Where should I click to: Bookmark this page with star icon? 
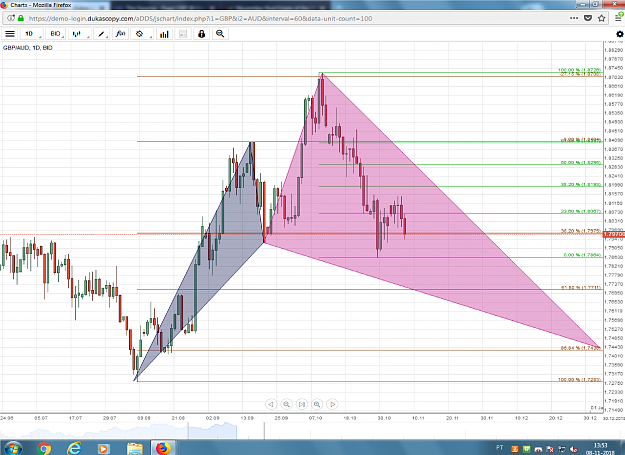pyautogui.click(x=601, y=18)
